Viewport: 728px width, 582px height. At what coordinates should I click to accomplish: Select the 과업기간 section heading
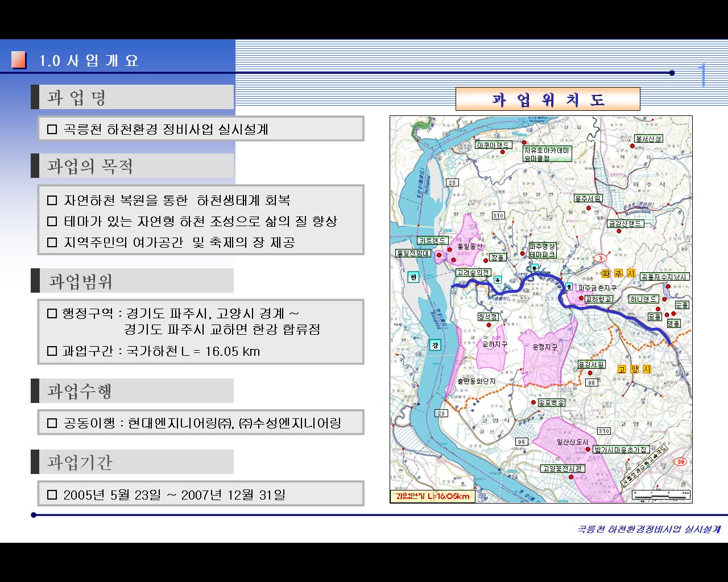[80, 462]
